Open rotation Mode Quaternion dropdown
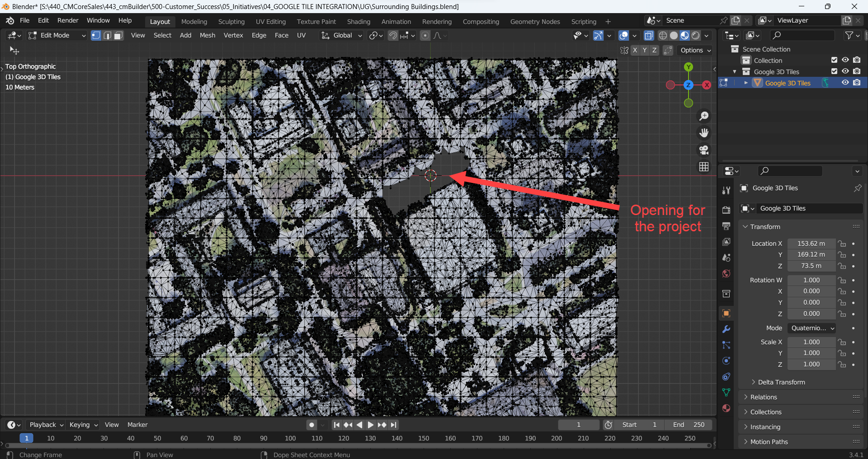The width and height of the screenshot is (868, 459). click(x=811, y=328)
